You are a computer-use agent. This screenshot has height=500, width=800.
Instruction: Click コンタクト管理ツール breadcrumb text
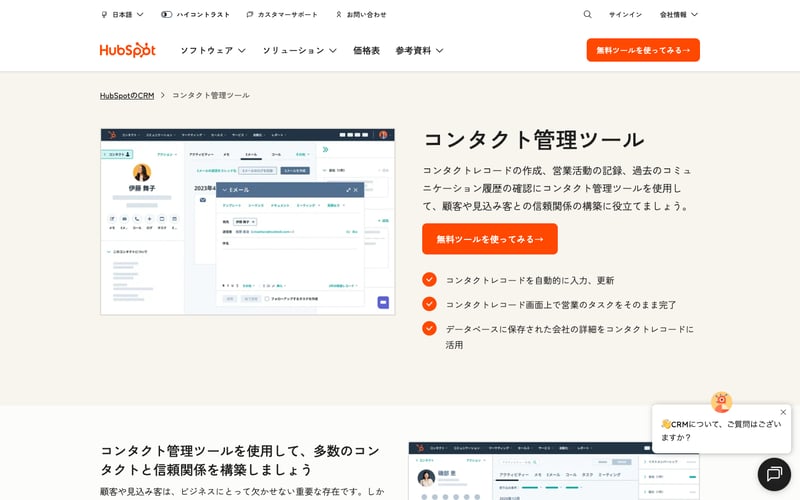point(211,95)
